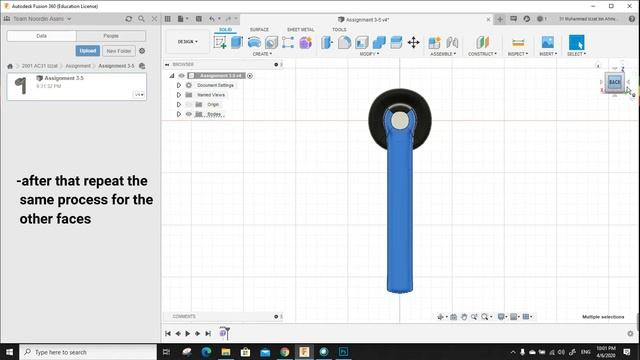Select the Press Pull tool
Image resolution: width=640 pixels, height=360 pixels.
click(327, 42)
